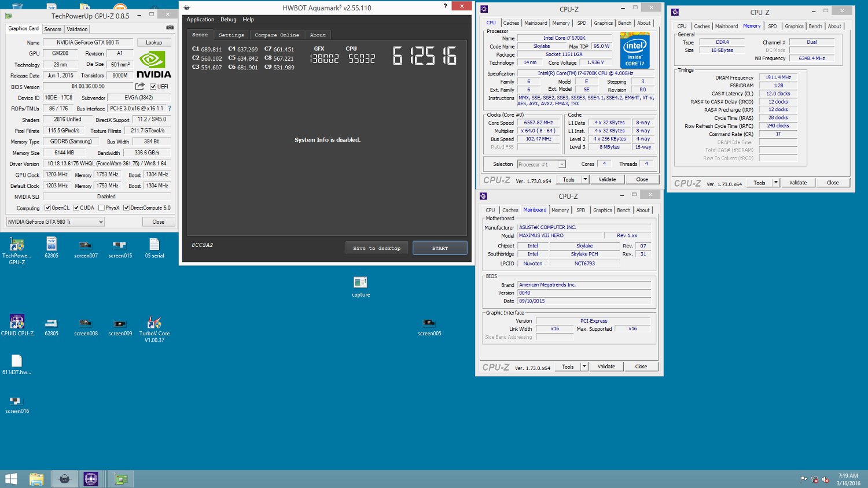Expand Tools dropdown arrow in CPU-Z Mainboard window
The image size is (868, 488).
pos(584,367)
